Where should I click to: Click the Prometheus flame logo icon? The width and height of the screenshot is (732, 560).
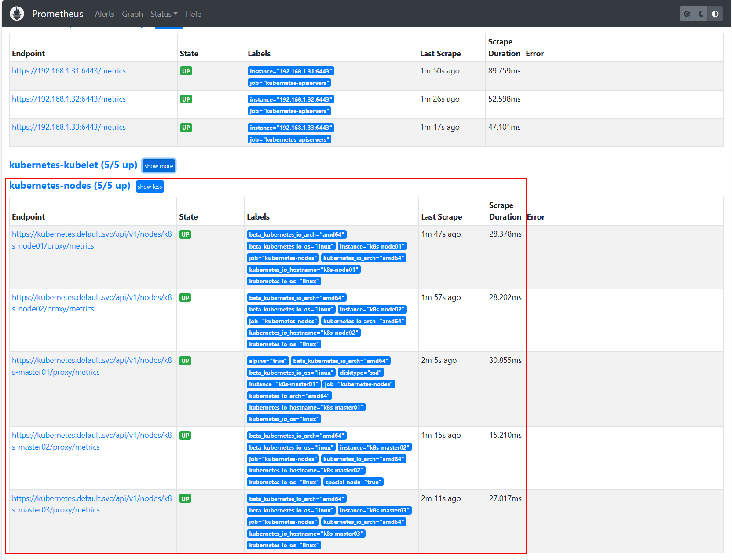point(17,14)
